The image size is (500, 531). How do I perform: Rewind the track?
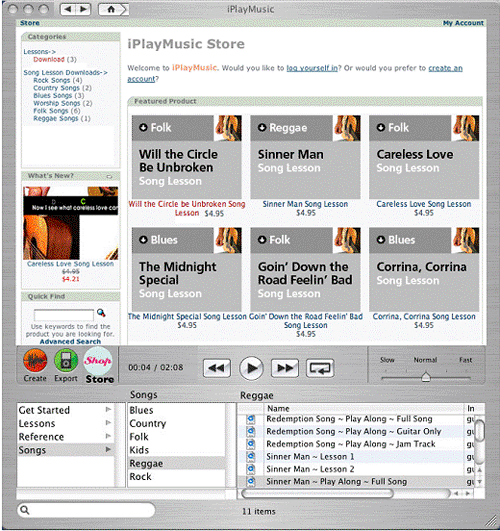[217, 368]
